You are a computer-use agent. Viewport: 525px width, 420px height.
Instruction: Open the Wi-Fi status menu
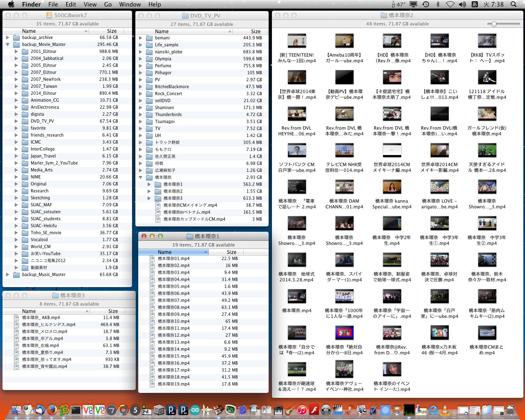pyautogui.click(x=450, y=5)
